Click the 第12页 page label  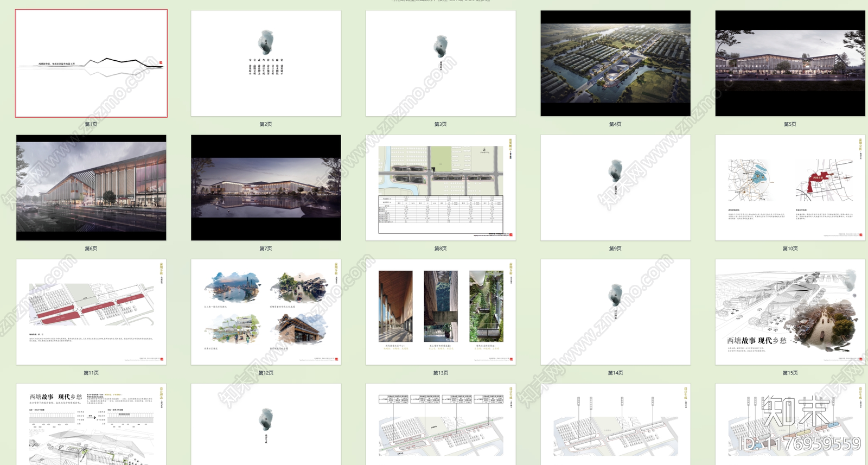[266, 373]
